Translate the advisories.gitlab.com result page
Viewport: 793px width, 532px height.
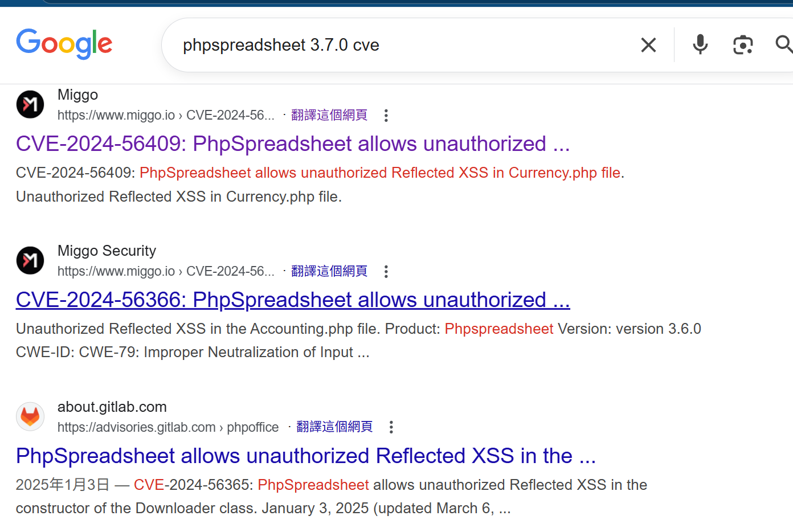(334, 427)
